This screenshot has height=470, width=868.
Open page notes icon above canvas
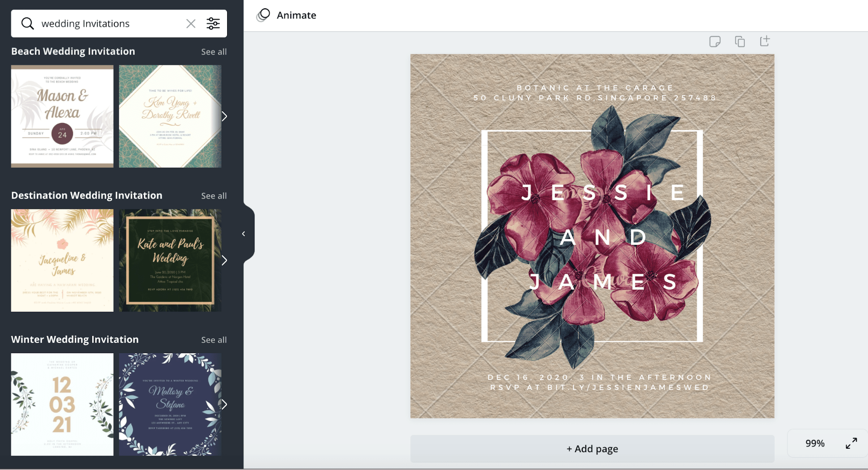pyautogui.click(x=715, y=41)
